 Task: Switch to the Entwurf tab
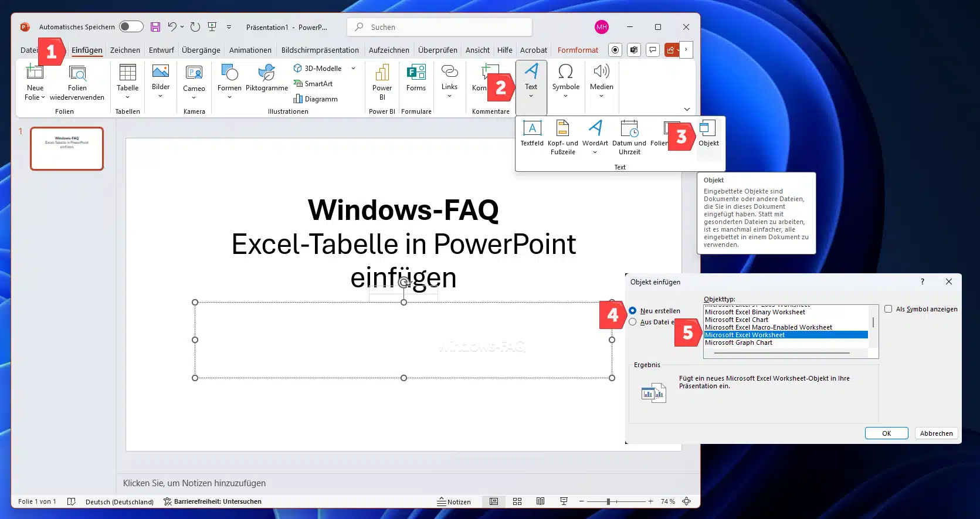(161, 50)
